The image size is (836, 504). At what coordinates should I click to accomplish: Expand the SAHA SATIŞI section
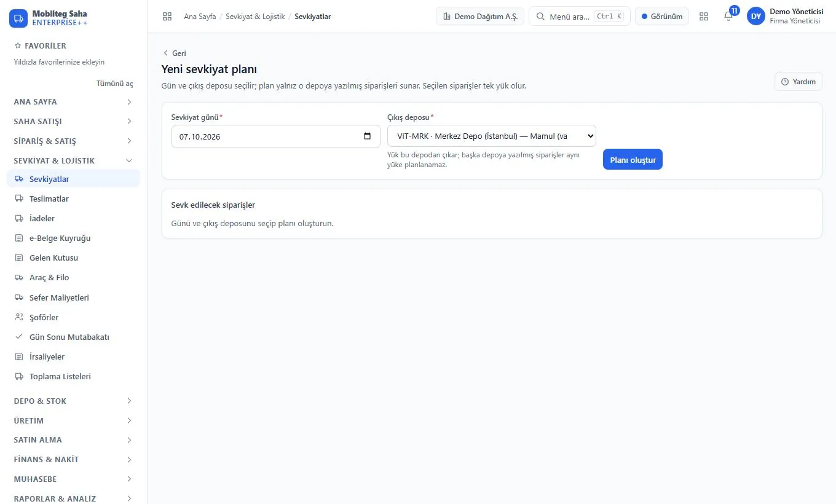(73, 121)
